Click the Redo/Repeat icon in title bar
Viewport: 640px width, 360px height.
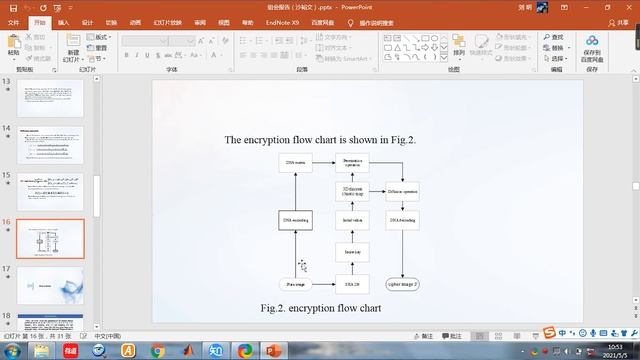43,8
